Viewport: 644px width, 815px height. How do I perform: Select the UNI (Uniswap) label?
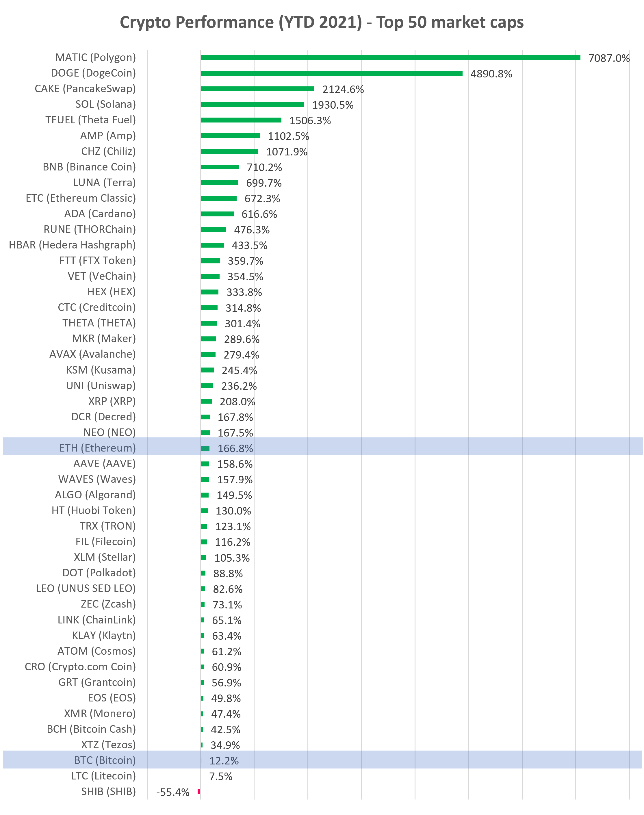(x=101, y=385)
